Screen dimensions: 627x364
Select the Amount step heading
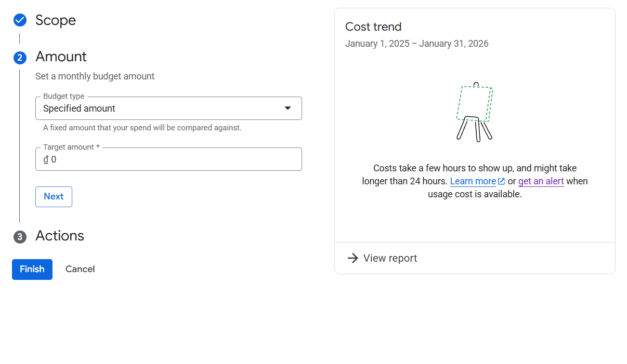coord(61,57)
